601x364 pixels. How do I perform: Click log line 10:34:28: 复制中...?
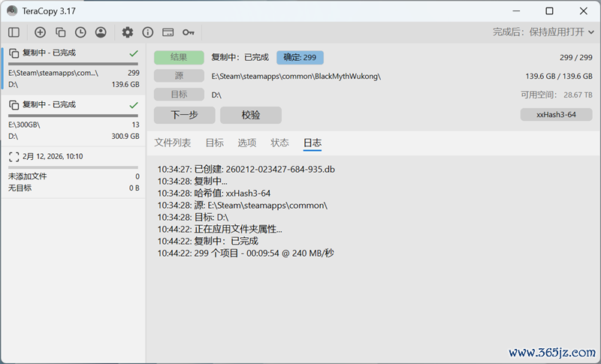pyautogui.click(x=192, y=181)
